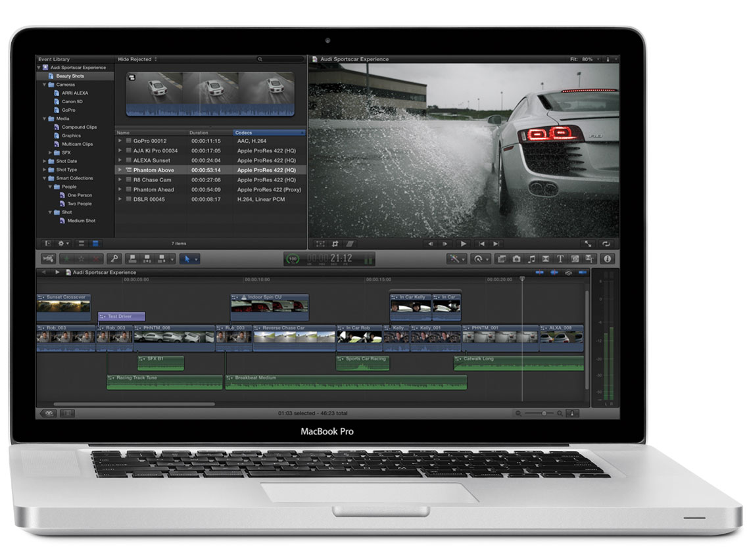Reject the selected clip with the red X
This screenshot has width=747, height=560.
point(97,259)
